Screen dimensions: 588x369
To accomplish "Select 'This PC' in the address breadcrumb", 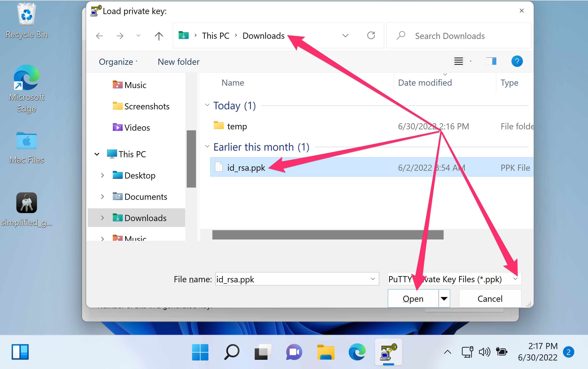I will (216, 36).
